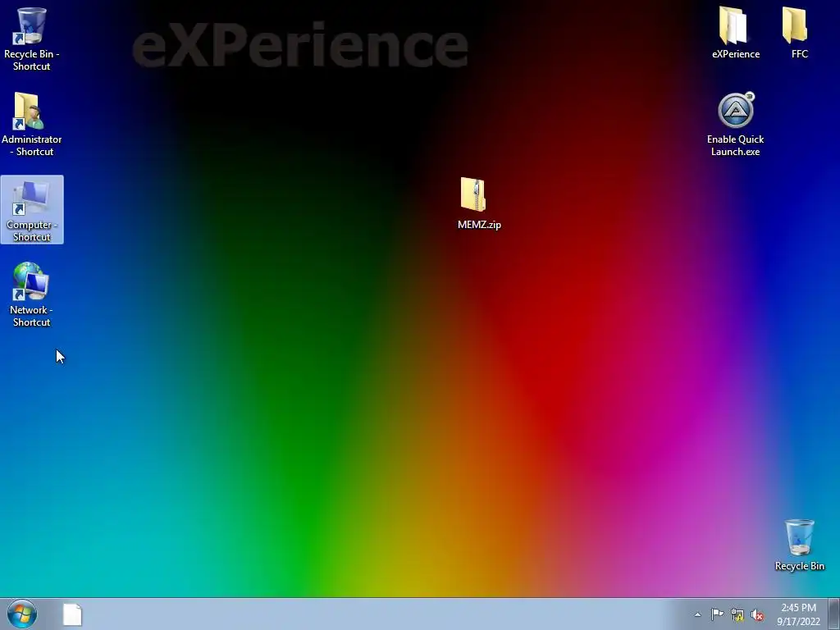Open the Action Center flag icon
Viewport: 840px width, 630px height.
click(x=717, y=614)
